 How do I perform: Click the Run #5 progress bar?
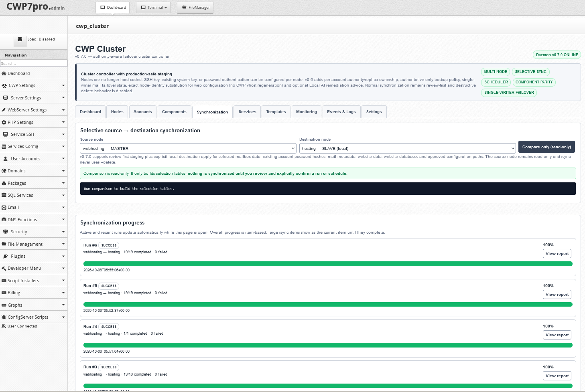[x=328, y=305]
